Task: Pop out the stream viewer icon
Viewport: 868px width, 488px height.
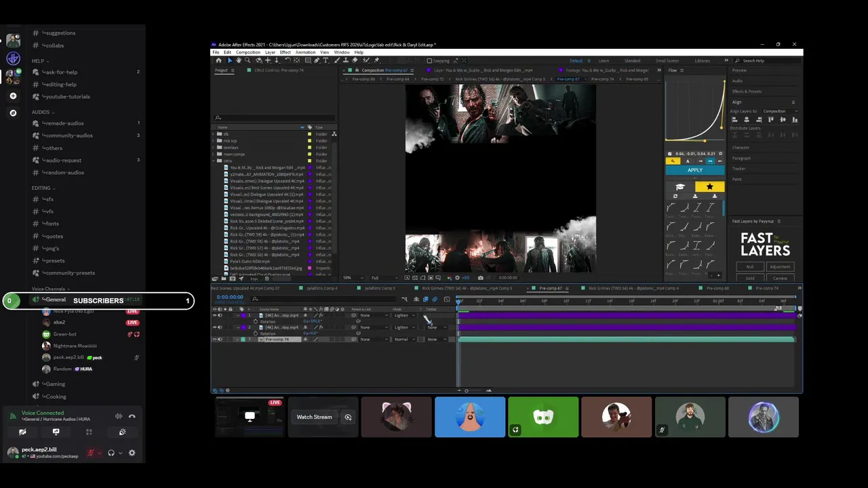Action: pos(348,418)
